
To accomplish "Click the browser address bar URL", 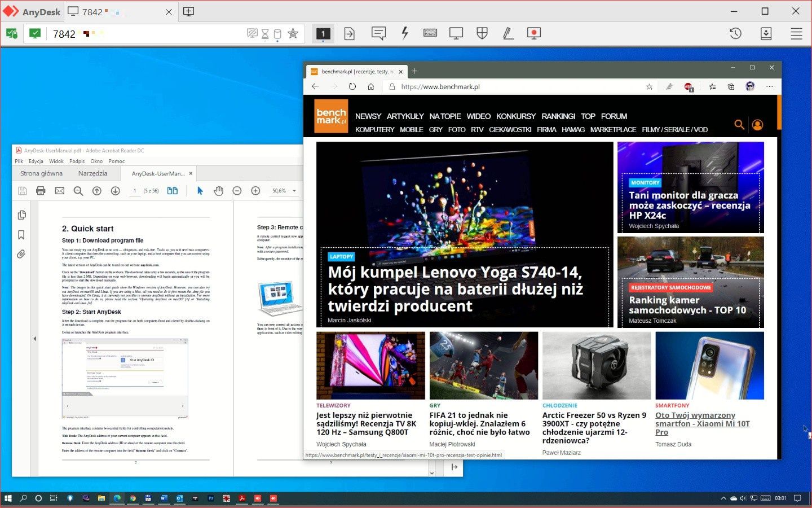I will point(440,87).
